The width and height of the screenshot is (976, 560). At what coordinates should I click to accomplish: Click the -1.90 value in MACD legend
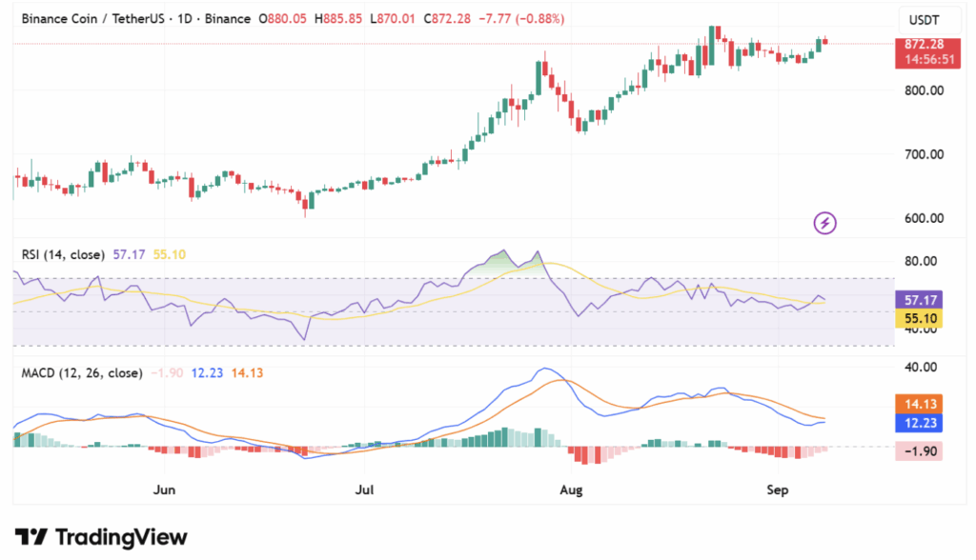point(167,372)
